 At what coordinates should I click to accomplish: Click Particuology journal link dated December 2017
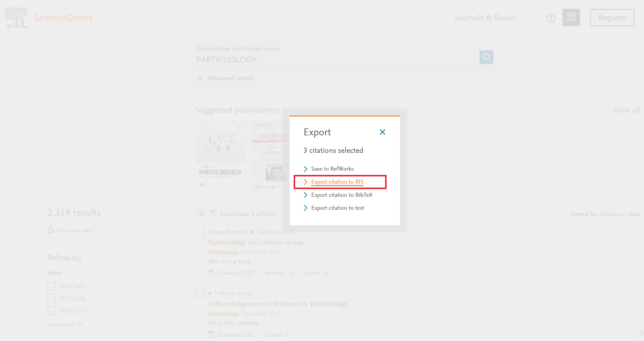click(223, 313)
